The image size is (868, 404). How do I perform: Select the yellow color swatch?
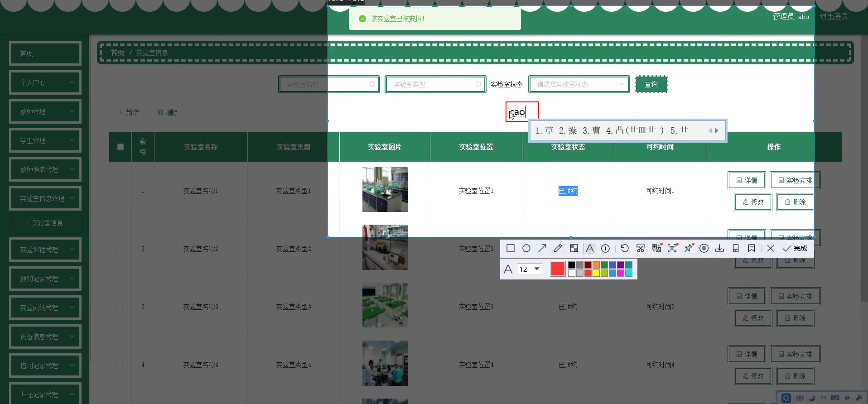[596, 273]
